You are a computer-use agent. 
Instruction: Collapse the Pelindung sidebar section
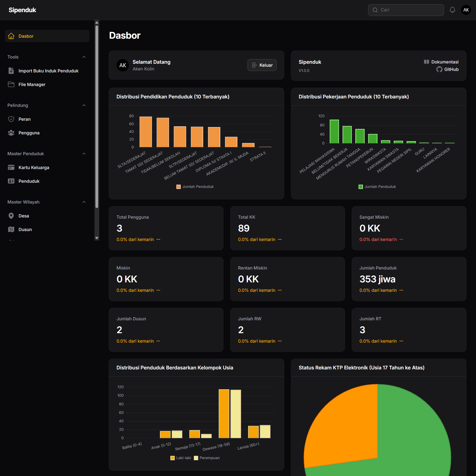point(84,105)
